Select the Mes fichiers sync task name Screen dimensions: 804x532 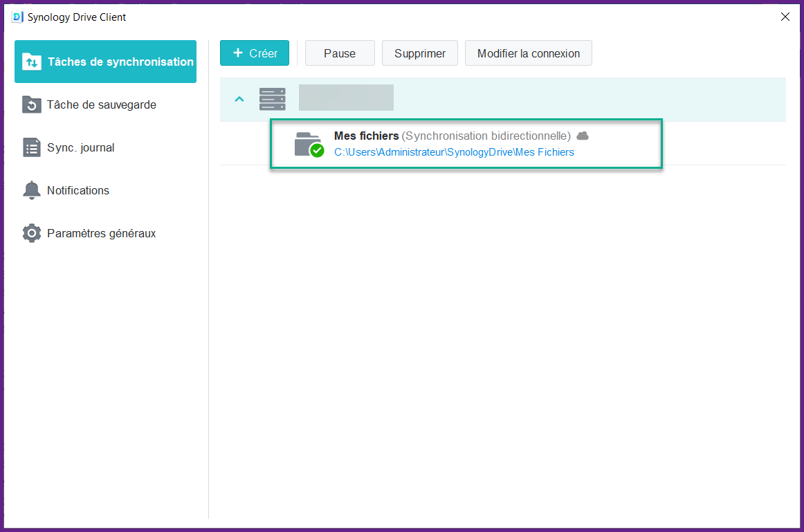366,136
